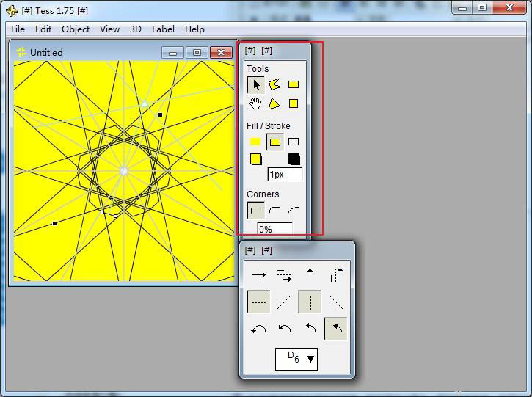Set fill only without stroke
532x397 pixels.
pyautogui.click(x=255, y=142)
